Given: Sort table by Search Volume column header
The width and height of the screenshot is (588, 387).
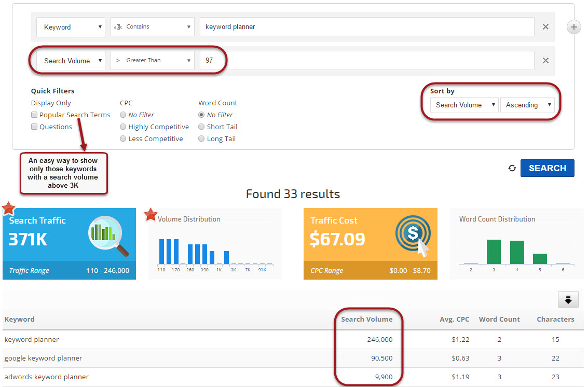Looking at the screenshot, I should point(366,320).
